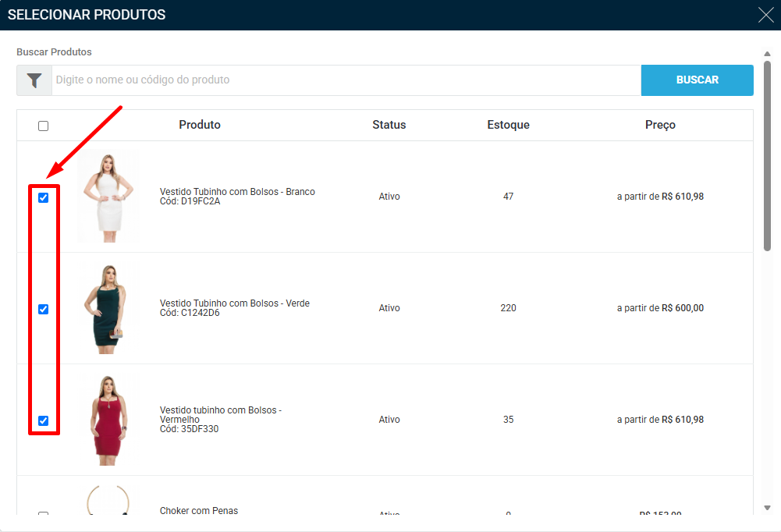Click the vertical scrollbar thumb

point(767,156)
